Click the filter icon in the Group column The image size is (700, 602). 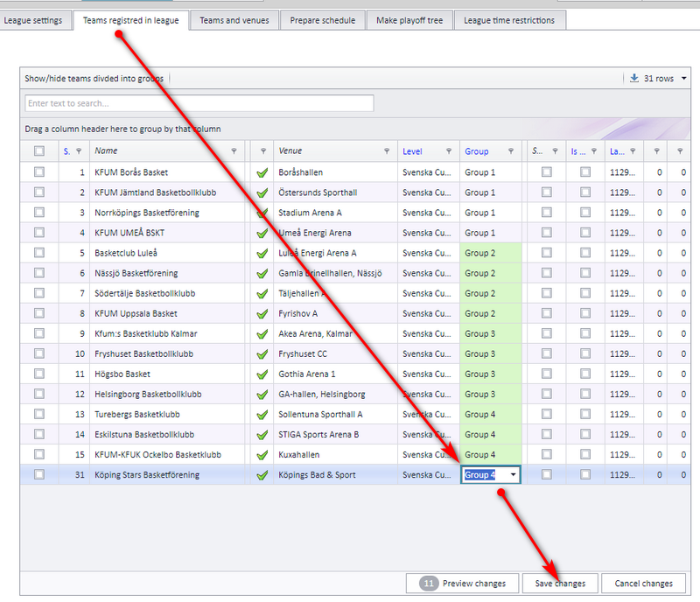[511, 151]
